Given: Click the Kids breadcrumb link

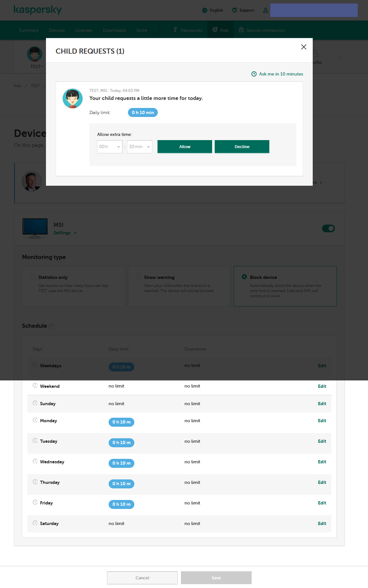Looking at the screenshot, I should (x=17, y=86).
